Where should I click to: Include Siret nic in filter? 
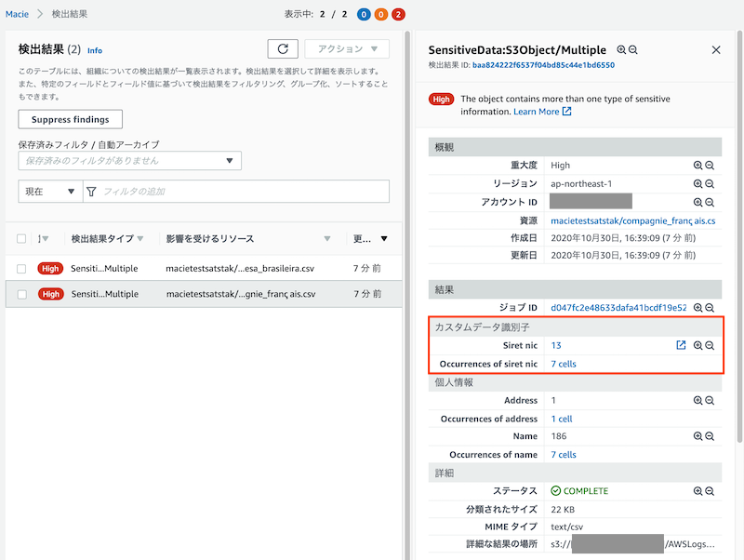(x=698, y=345)
